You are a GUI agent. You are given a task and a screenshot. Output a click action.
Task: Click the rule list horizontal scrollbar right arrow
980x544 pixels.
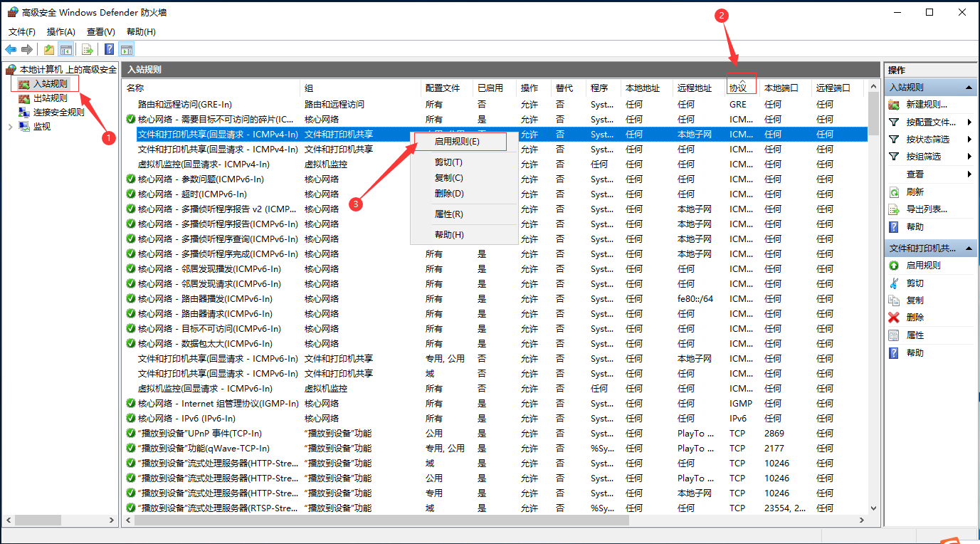click(x=863, y=521)
